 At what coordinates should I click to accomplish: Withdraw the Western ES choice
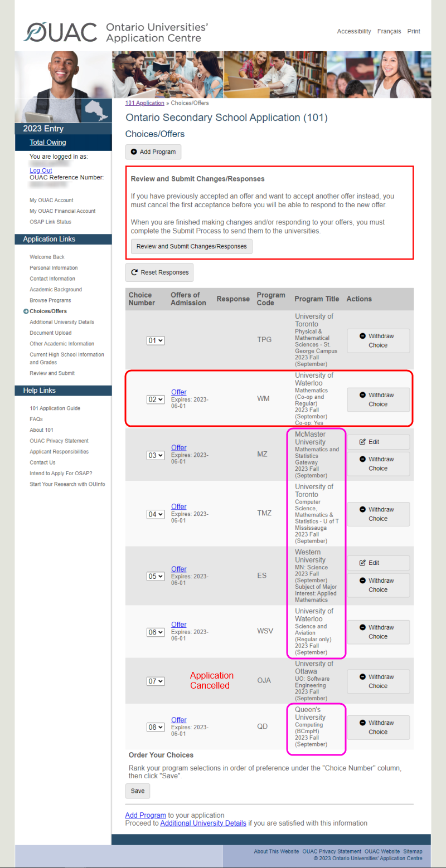click(x=378, y=585)
